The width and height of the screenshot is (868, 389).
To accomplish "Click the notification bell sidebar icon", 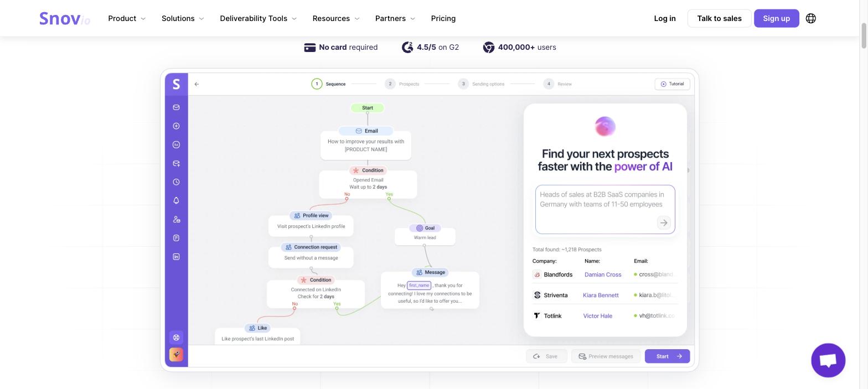I will 176,201.
